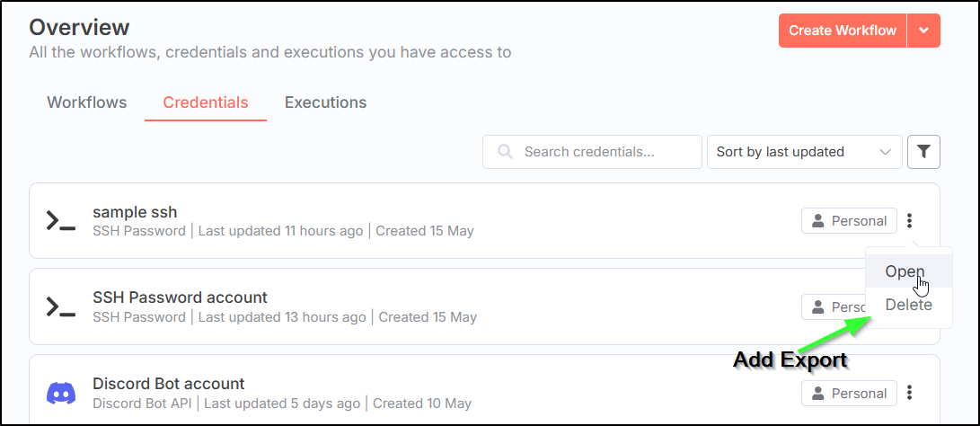The width and height of the screenshot is (980, 426).
Task: Open the Discord Bot account credential title
Action: [x=169, y=384]
